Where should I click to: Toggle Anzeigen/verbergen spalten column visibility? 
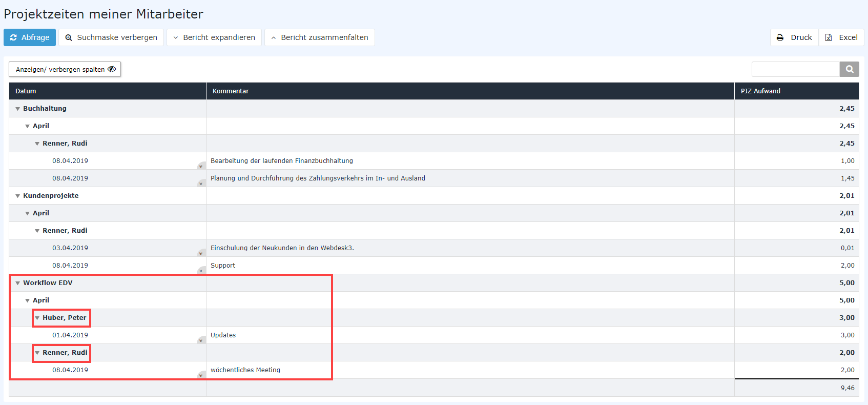click(x=65, y=69)
